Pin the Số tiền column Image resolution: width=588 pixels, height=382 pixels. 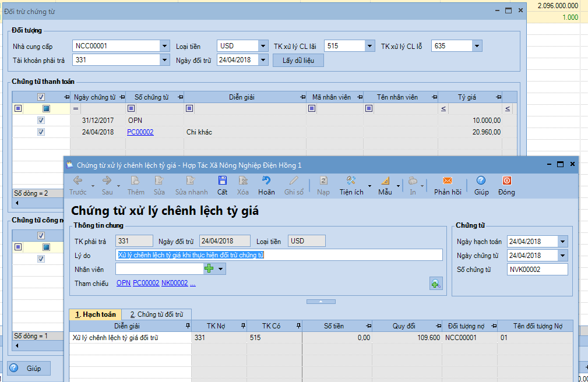point(369,326)
